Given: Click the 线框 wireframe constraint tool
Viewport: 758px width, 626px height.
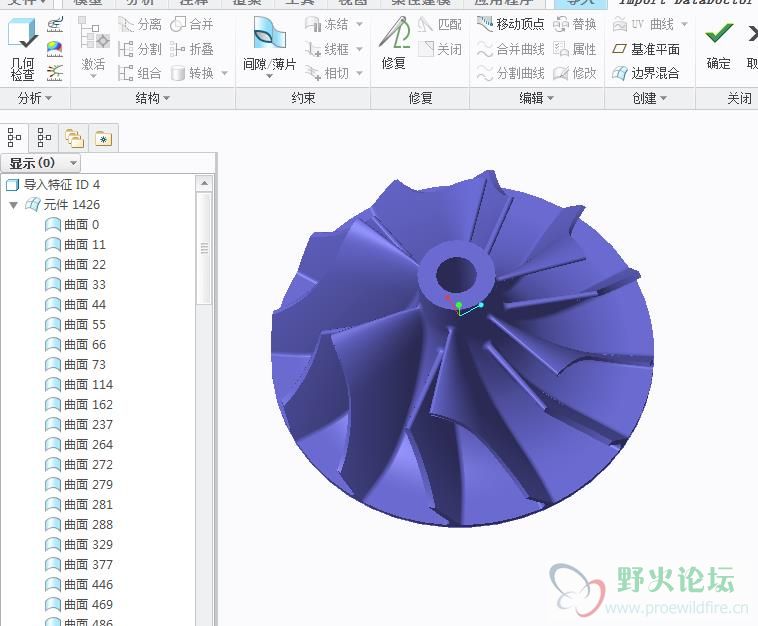Looking at the screenshot, I should [327, 49].
